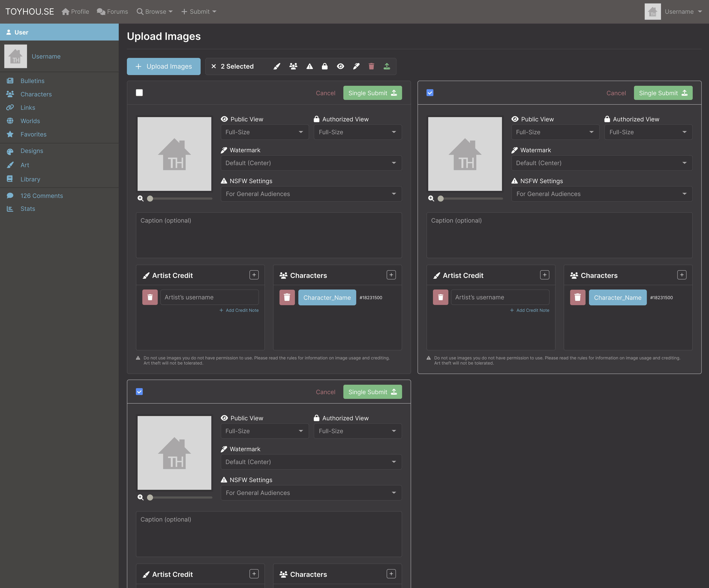Click the bulk artist credit brush icon

point(277,66)
